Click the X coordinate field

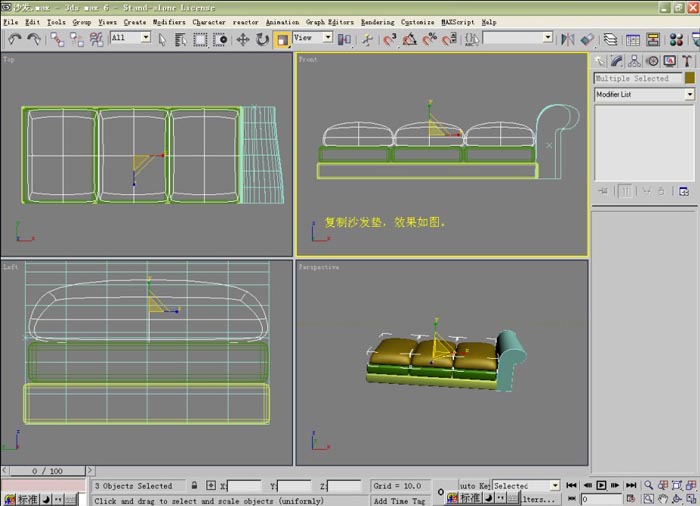point(244,486)
